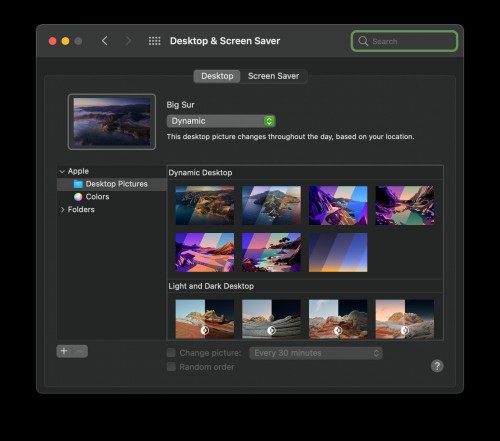The height and width of the screenshot is (441, 500).
Task: Switch to the Screen Saver tab
Action: point(273,76)
